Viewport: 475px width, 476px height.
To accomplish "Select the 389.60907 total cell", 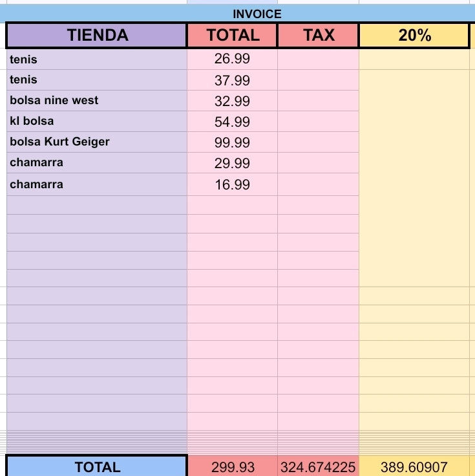I will pyautogui.click(x=414, y=466).
